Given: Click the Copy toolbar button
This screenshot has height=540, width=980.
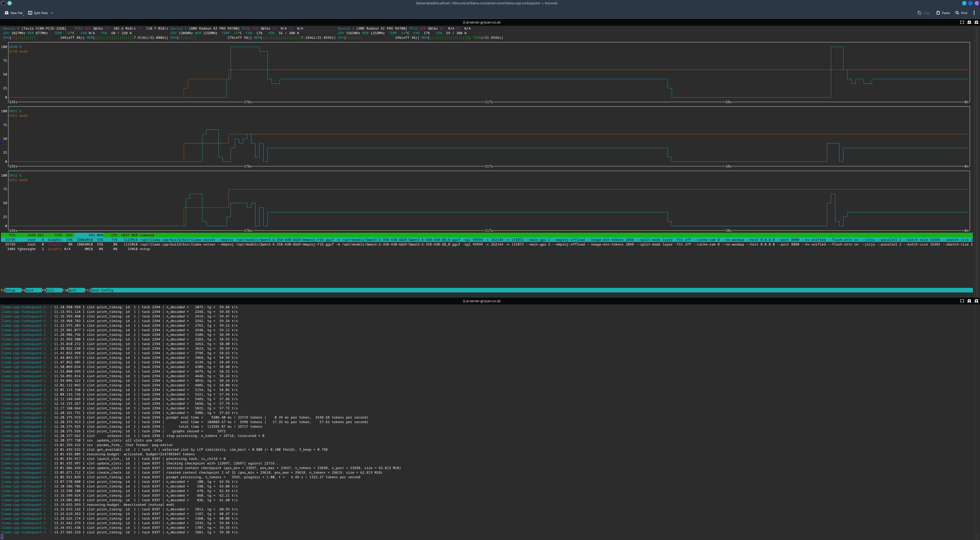Looking at the screenshot, I should coord(924,13).
